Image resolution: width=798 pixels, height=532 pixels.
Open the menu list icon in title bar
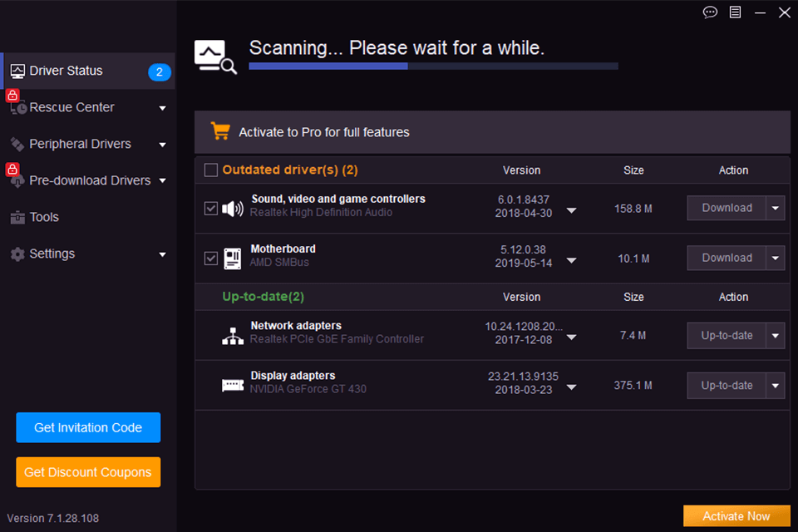(735, 12)
